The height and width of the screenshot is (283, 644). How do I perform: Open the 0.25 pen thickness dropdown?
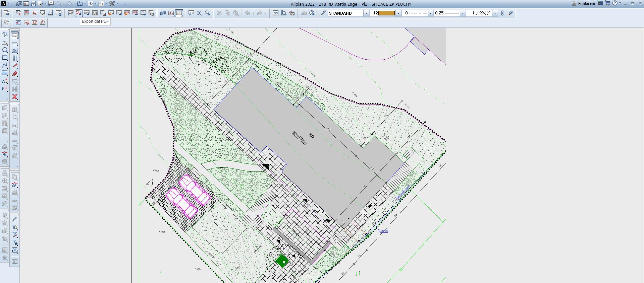pos(463,13)
